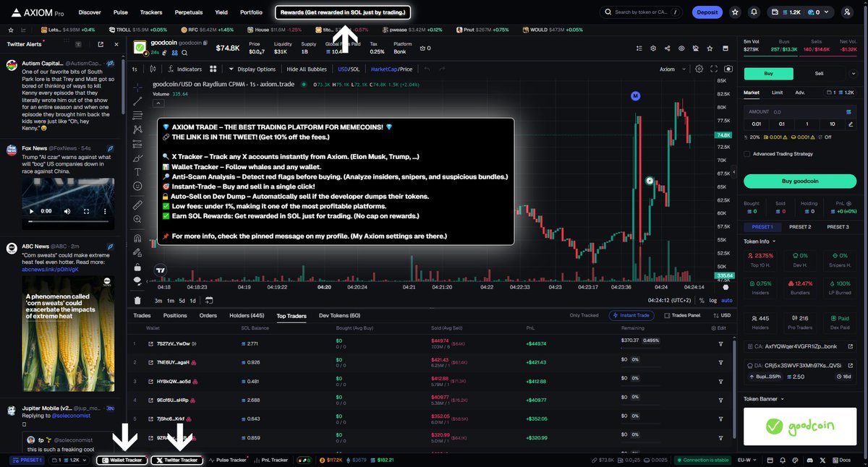Select the ruler measure tool
The height and width of the screenshot is (467, 868).
(138, 205)
